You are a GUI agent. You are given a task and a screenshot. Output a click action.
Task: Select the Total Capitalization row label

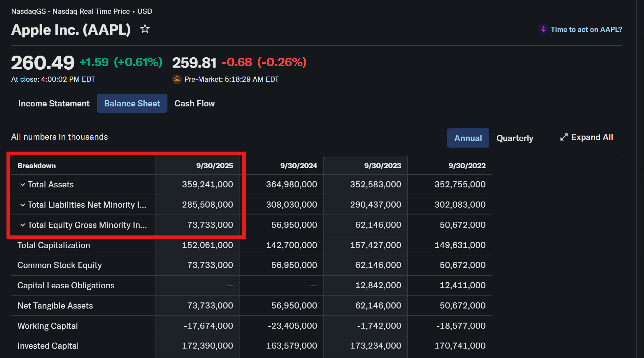point(54,245)
